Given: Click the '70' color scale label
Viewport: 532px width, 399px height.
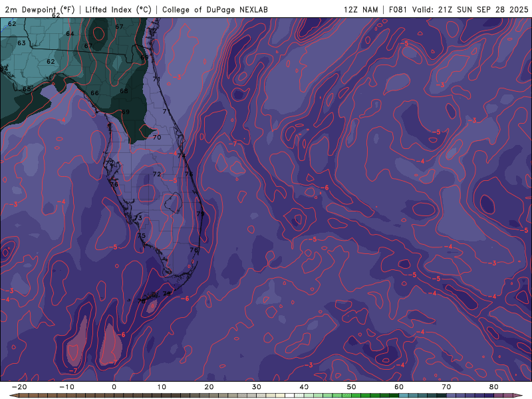Looking at the screenshot, I should pos(446,387).
